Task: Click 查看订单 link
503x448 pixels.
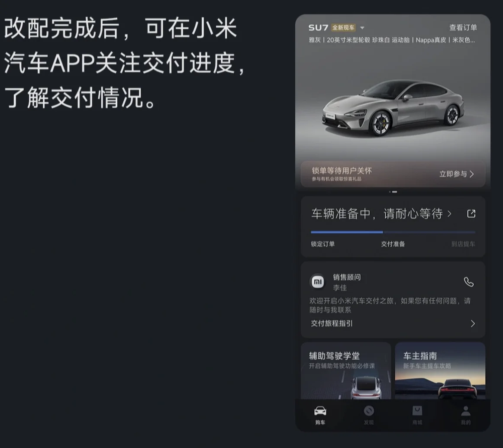Action: [x=463, y=28]
